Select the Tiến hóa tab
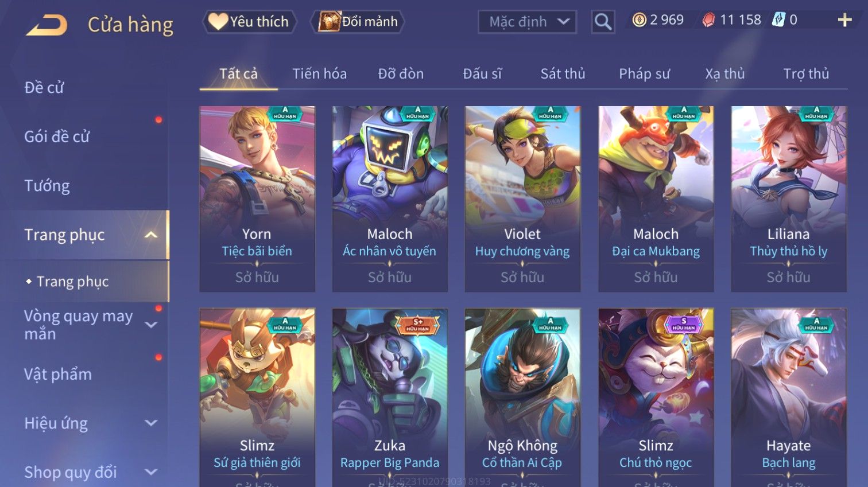This screenshot has height=487, width=868. tap(319, 74)
